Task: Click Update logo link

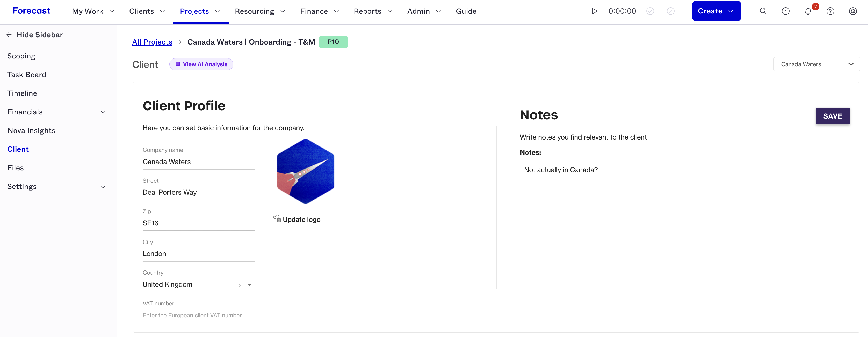Action: (302, 219)
